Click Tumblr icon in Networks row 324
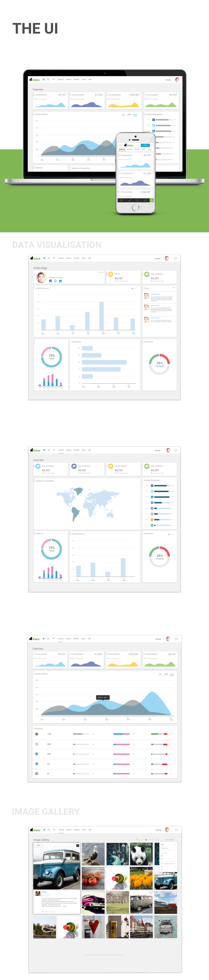Screen dimensions: 209x980 coord(37,764)
